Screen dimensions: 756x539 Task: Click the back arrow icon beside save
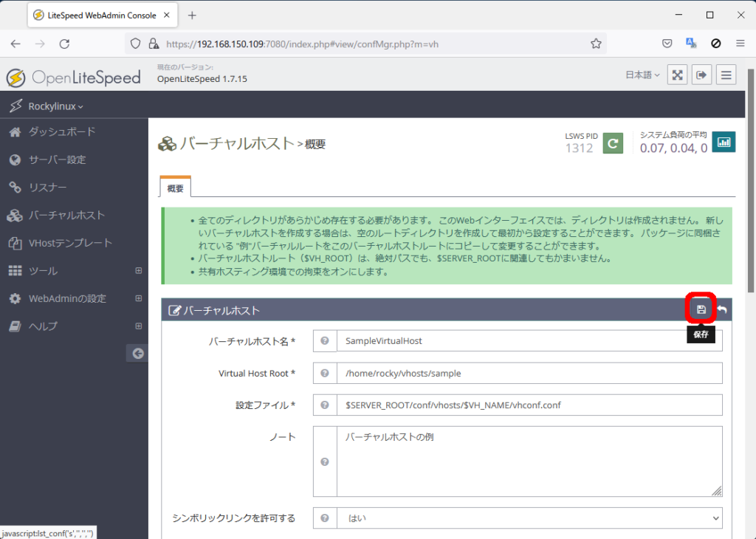722,310
